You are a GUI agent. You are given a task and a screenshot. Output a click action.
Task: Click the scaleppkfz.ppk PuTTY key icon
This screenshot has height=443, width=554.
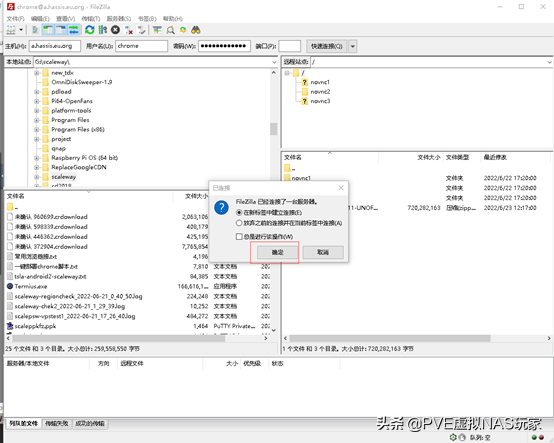point(10,326)
